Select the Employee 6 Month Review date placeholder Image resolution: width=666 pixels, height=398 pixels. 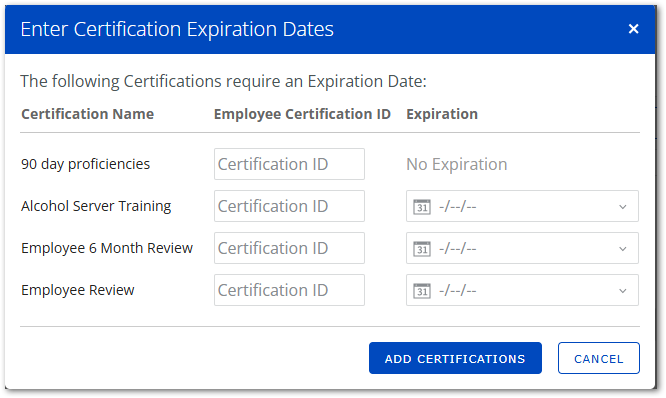[x=457, y=248]
